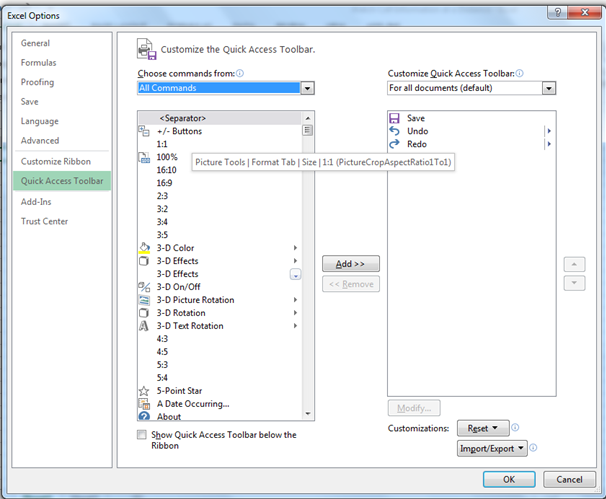Select the 3-D Color paint bucket icon
Image resolution: width=606 pixels, height=499 pixels.
144,248
